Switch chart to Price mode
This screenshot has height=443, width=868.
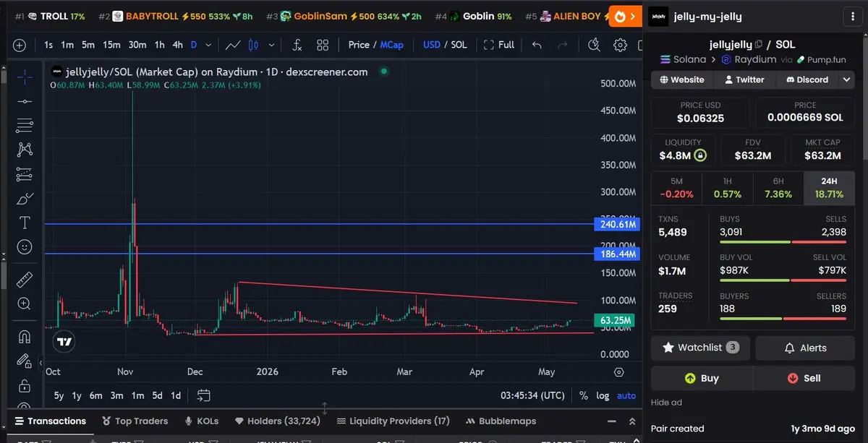pos(359,45)
